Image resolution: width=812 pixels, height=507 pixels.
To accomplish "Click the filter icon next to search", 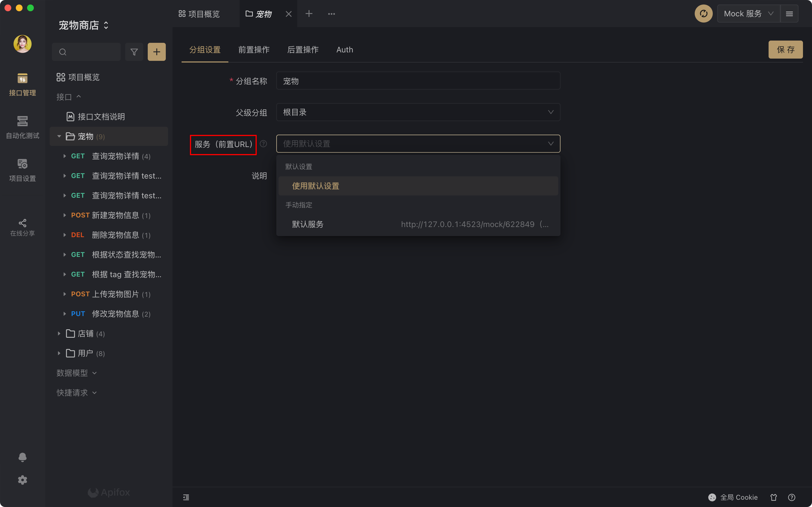I will [x=134, y=52].
